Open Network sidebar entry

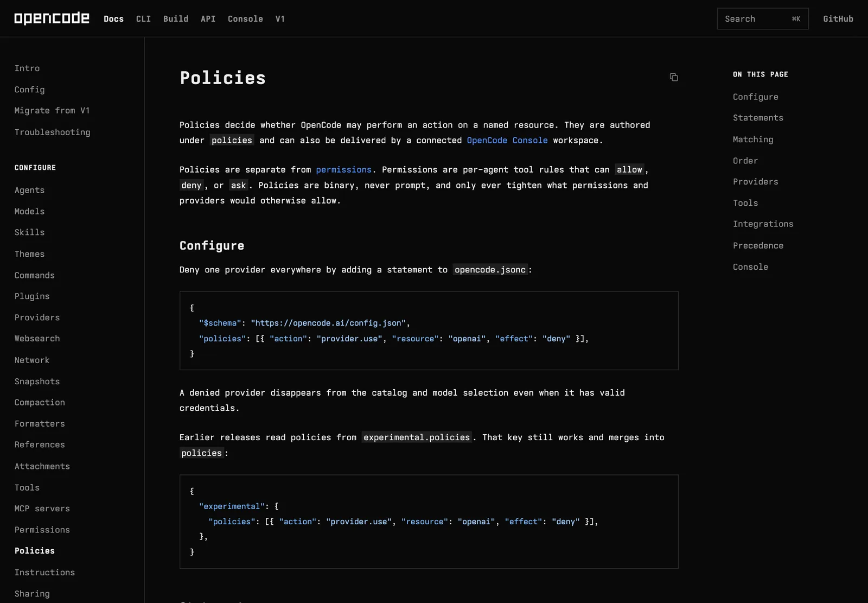click(x=32, y=360)
